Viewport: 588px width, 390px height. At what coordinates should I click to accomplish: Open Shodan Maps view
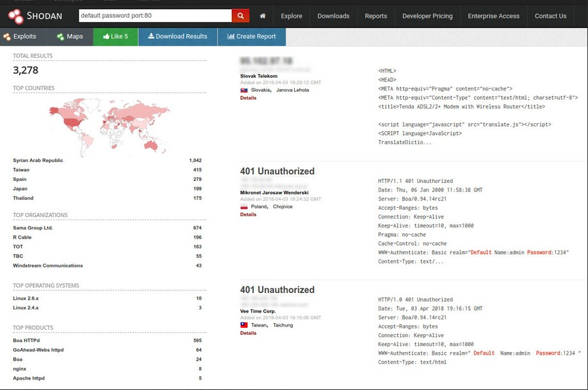tap(70, 37)
